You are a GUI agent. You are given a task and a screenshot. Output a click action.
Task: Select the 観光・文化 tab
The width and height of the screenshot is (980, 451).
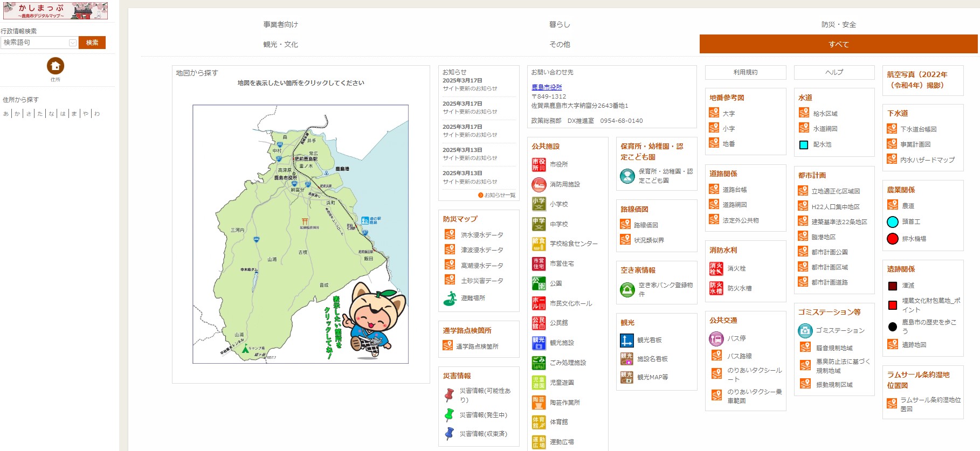pos(280,45)
